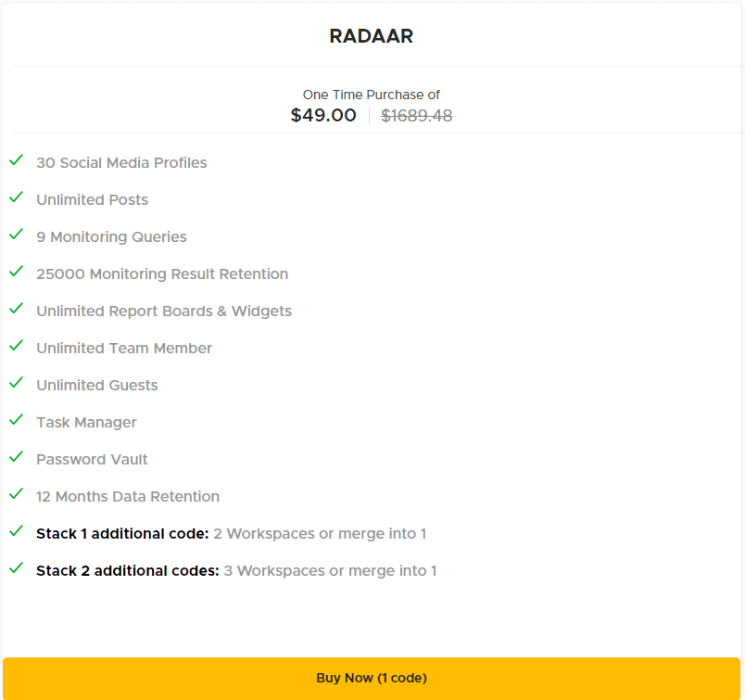Click the checkmark for 12 Months Data Retention
This screenshot has width=745, height=700.
tap(16, 493)
